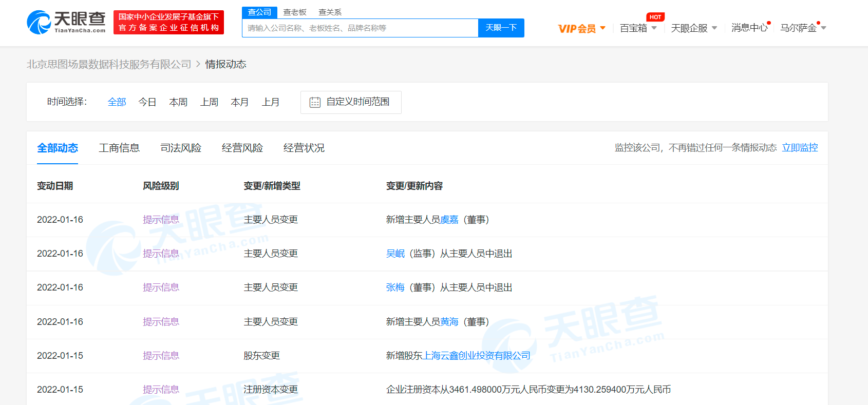Open the 黄海 person link
Image resolution: width=868 pixels, height=405 pixels.
pos(449,322)
